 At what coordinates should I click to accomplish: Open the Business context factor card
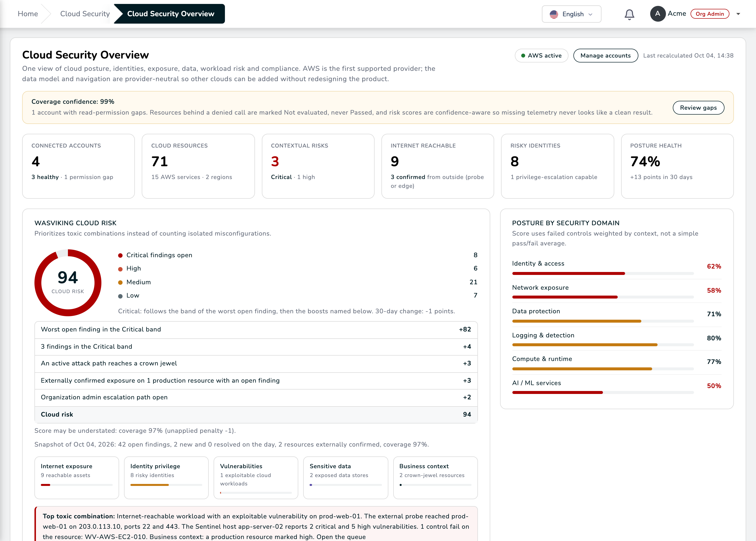coord(435,478)
